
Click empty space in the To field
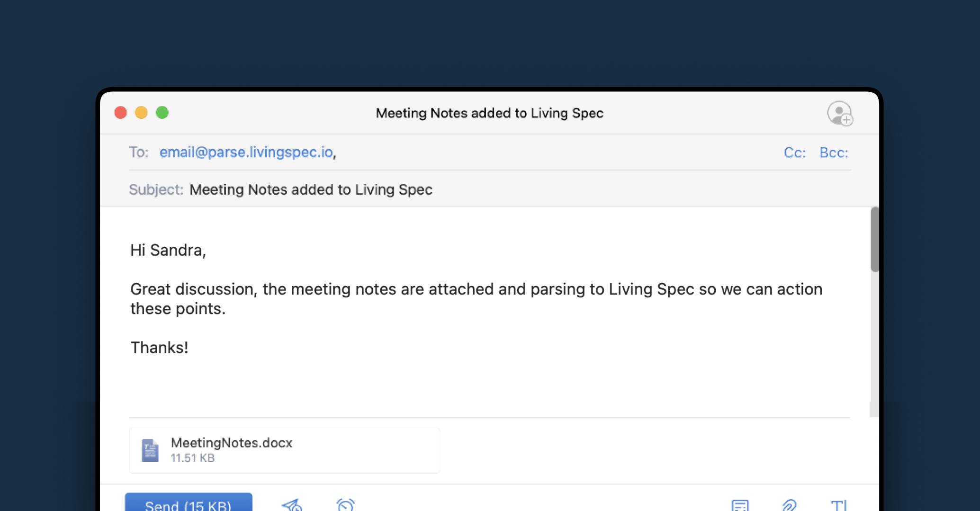pos(545,152)
